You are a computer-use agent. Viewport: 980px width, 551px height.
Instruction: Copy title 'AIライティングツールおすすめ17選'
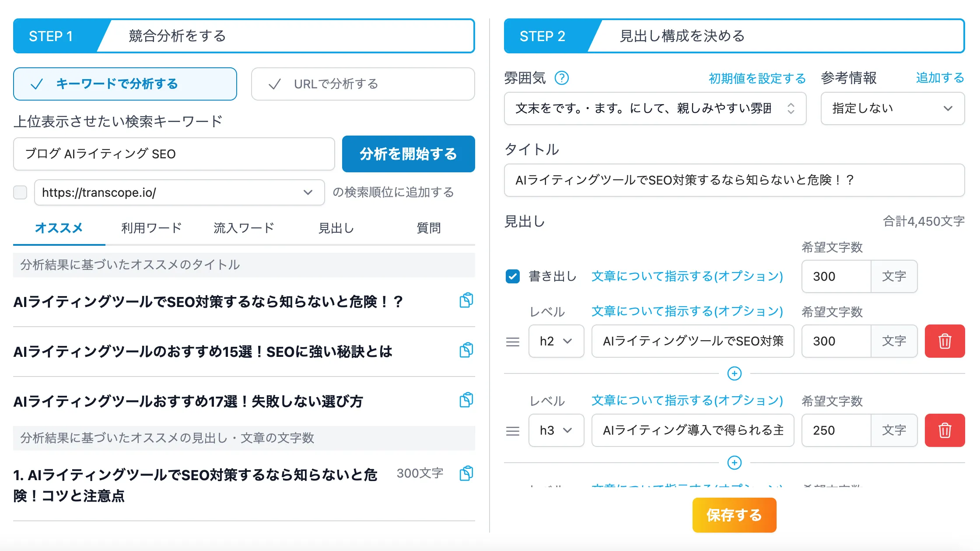[466, 401]
